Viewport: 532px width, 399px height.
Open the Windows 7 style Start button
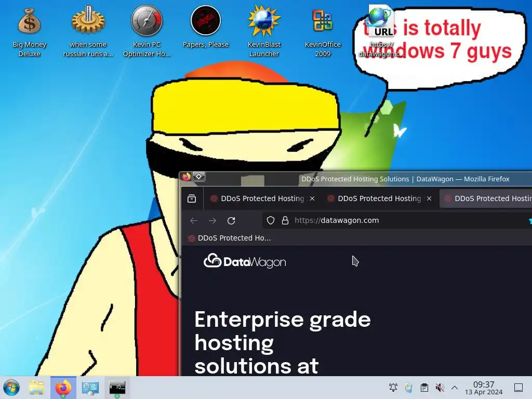point(11,388)
